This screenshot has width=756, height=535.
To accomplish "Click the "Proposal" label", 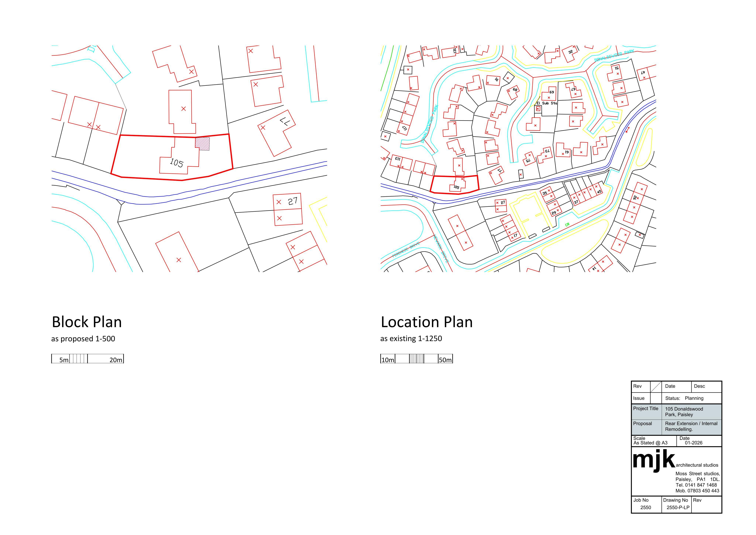I will pyautogui.click(x=642, y=424).
